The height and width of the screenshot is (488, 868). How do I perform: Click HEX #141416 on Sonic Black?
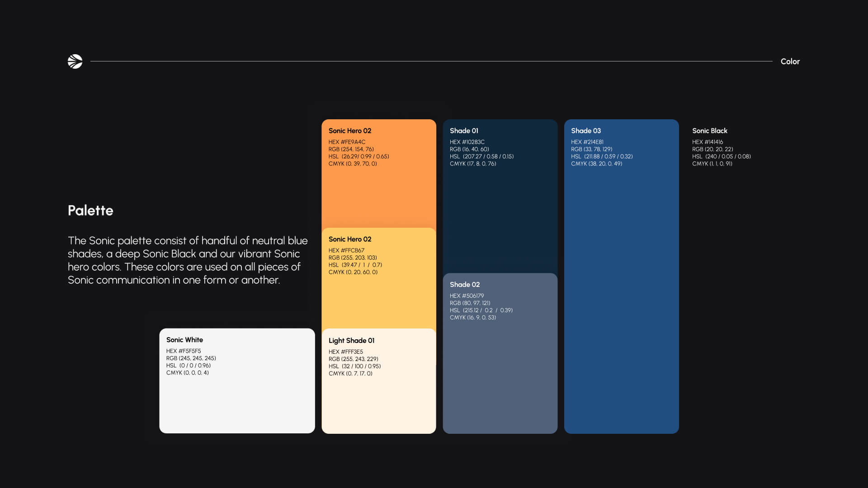click(x=710, y=141)
